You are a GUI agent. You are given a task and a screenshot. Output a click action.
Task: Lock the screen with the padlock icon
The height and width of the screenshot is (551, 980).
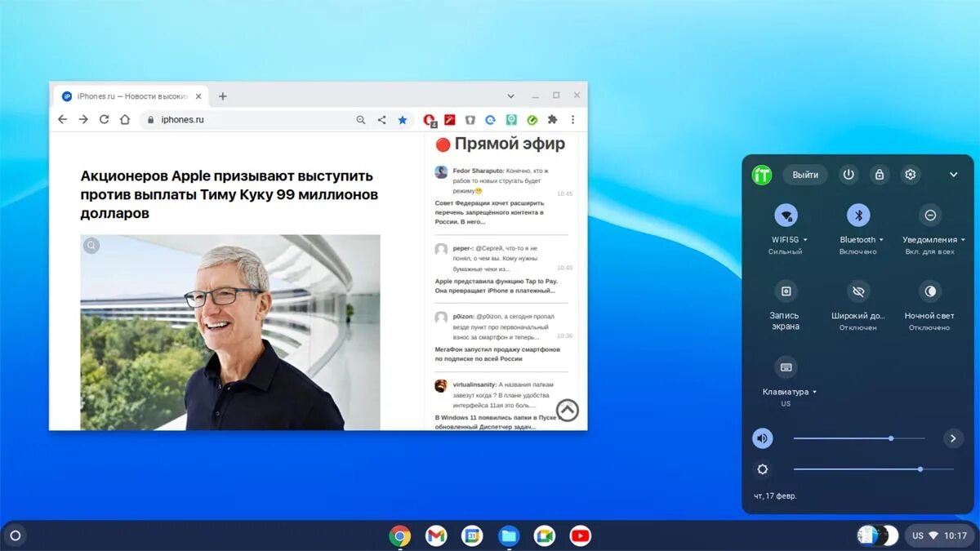pyautogui.click(x=879, y=175)
